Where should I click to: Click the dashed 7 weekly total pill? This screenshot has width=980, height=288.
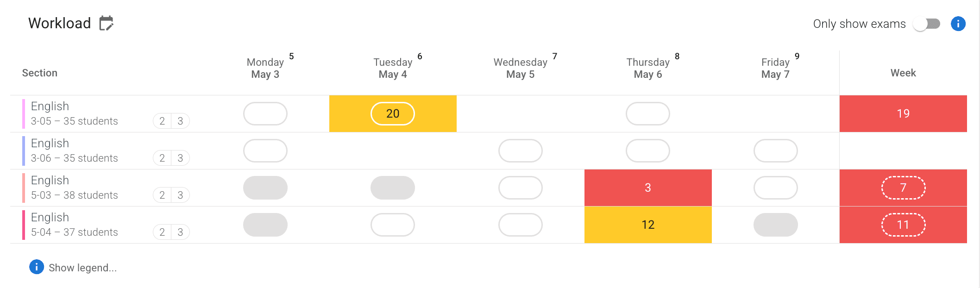point(903,188)
